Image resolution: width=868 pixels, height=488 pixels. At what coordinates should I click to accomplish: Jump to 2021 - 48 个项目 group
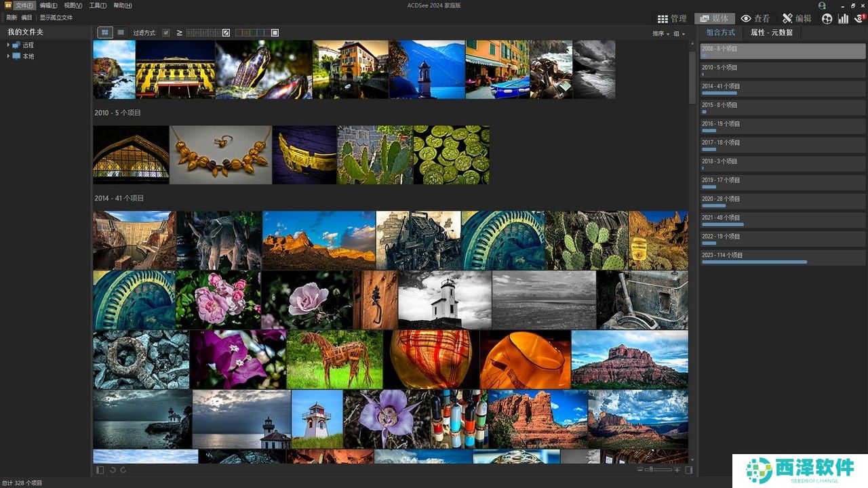point(782,220)
